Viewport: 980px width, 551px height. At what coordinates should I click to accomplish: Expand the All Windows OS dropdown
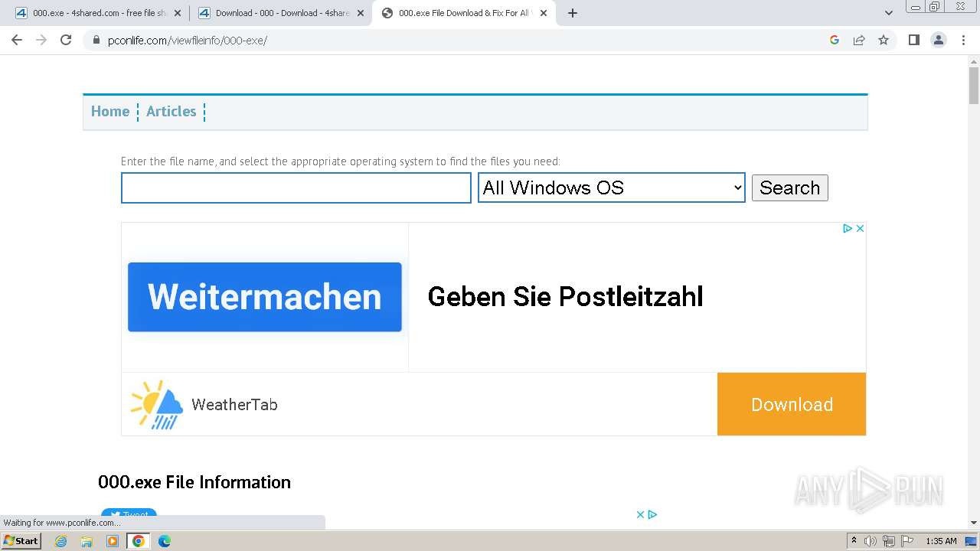[612, 187]
